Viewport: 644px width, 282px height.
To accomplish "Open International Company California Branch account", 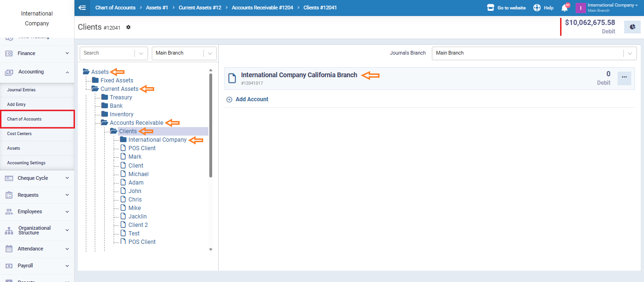I will tap(299, 75).
